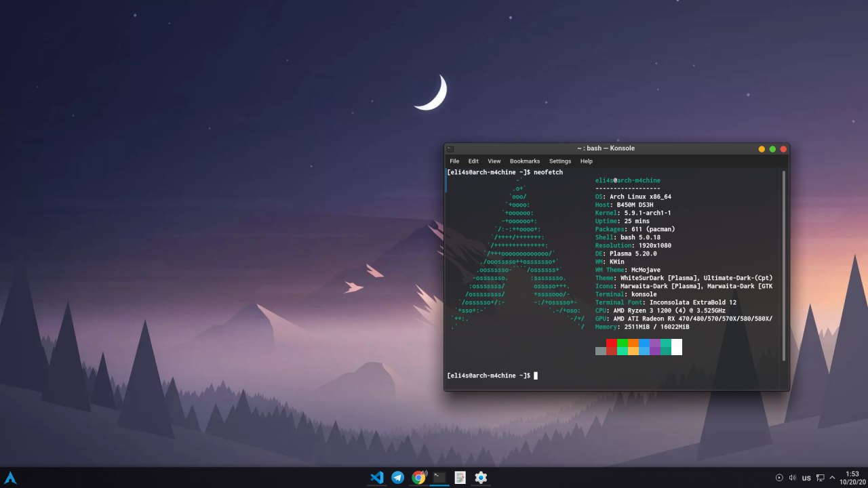
Task: Click the terminal prompt cursor line
Action: (492, 375)
